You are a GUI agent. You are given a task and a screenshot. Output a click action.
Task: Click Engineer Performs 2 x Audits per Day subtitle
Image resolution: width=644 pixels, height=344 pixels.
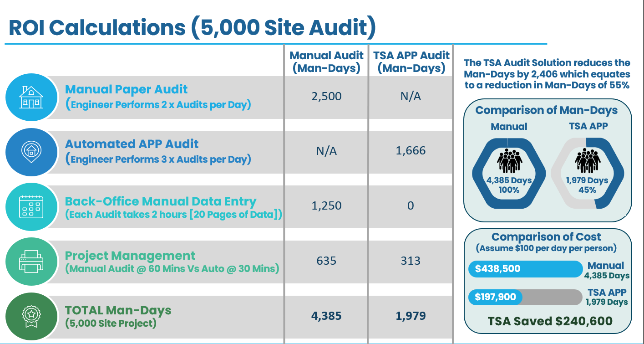158,104
